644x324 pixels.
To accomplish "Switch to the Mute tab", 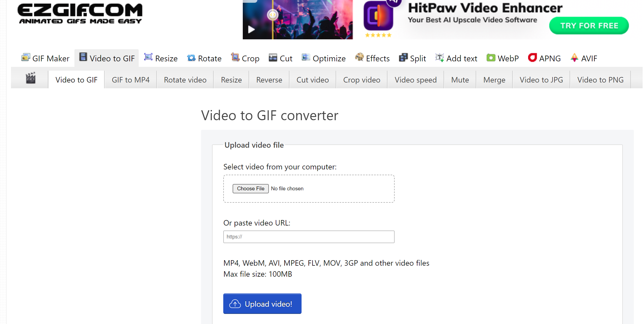I will tap(460, 79).
